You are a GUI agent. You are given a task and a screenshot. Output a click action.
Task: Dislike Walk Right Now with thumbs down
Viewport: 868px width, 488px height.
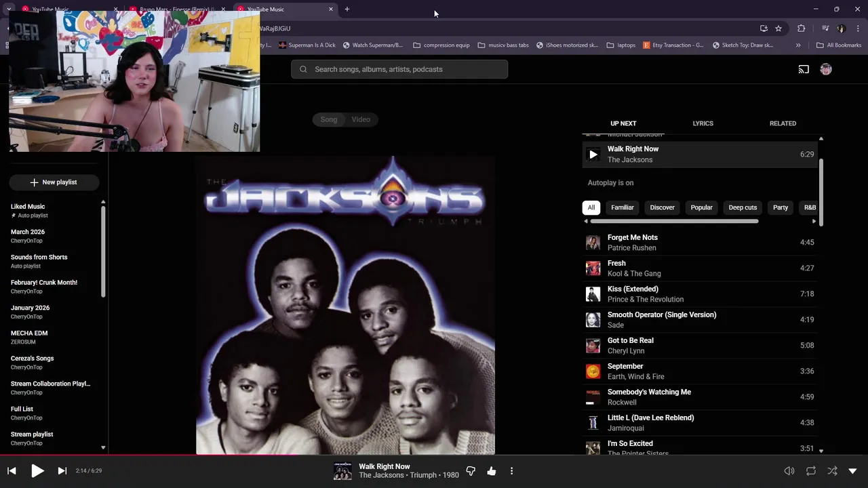(471, 471)
